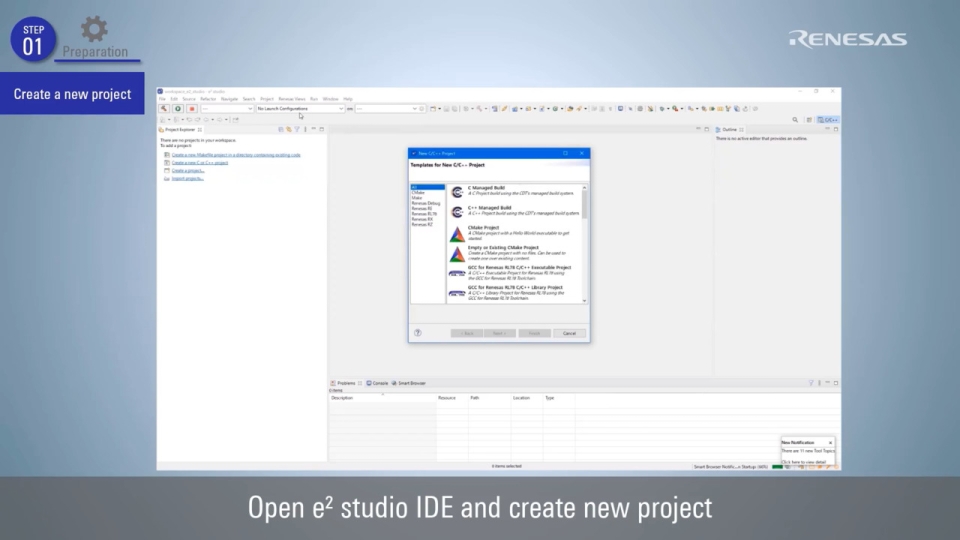Select GCC for Renesas RL78 Library Project

click(514, 293)
